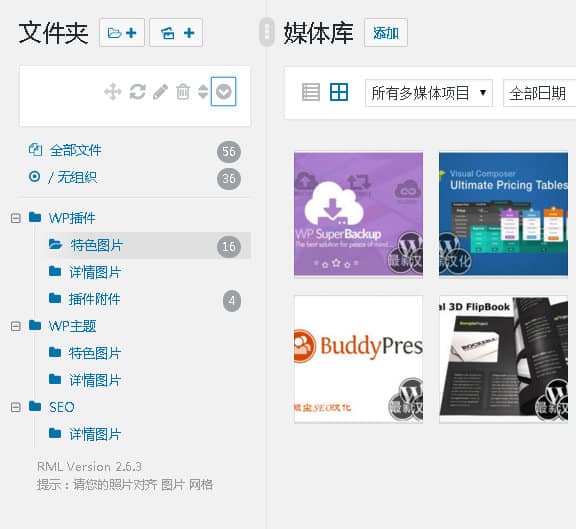
Task: Click the 文件夹 heading
Action: [x=53, y=33]
